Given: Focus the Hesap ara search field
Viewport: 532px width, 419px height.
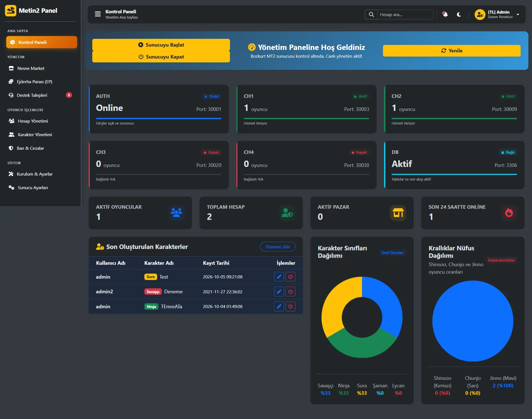Looking at the screenshot, I should coord(405,14).
